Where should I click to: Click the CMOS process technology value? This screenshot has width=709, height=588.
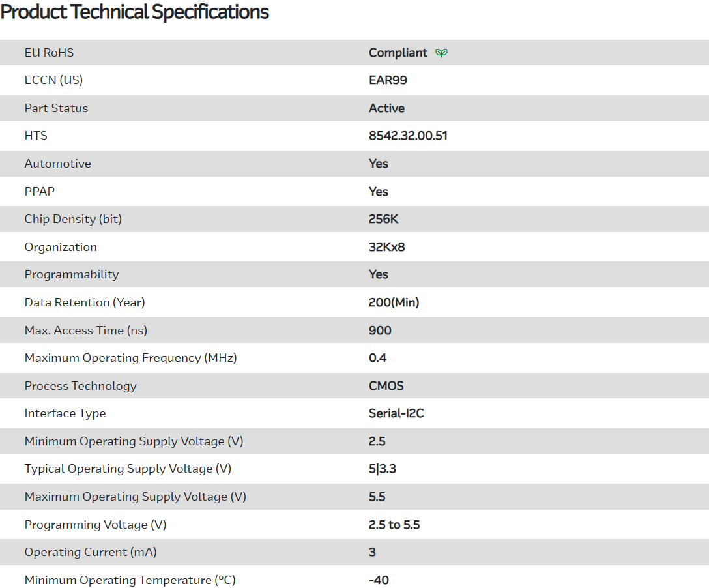click(x=386, y=386)
